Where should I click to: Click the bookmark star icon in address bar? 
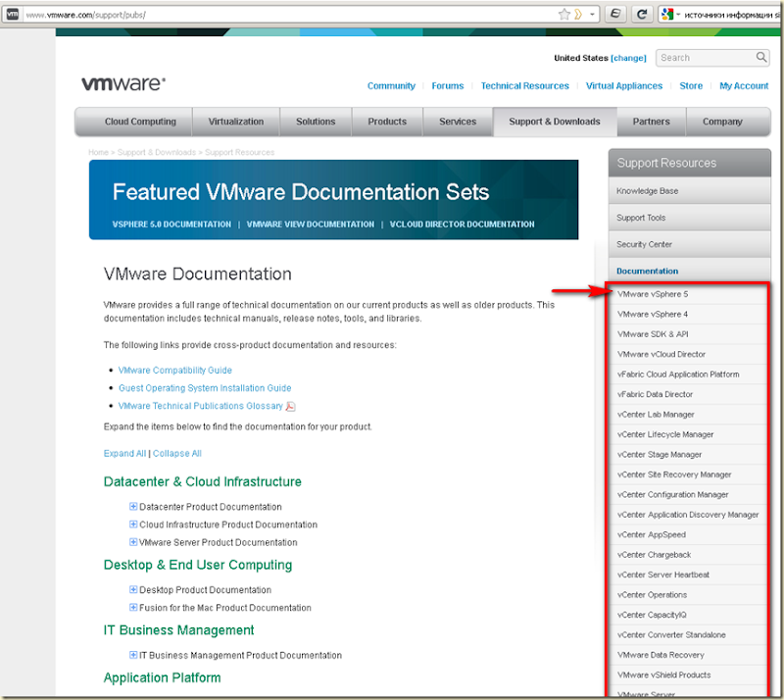pyautogui.click(x=564, y=14)
